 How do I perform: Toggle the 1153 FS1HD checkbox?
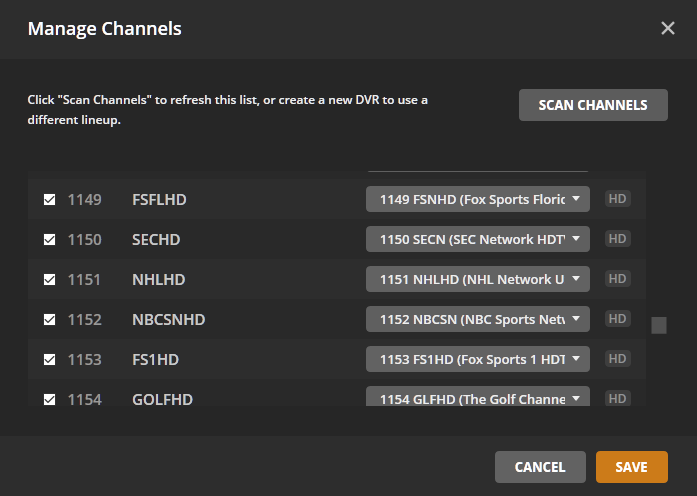click(49, 360)
